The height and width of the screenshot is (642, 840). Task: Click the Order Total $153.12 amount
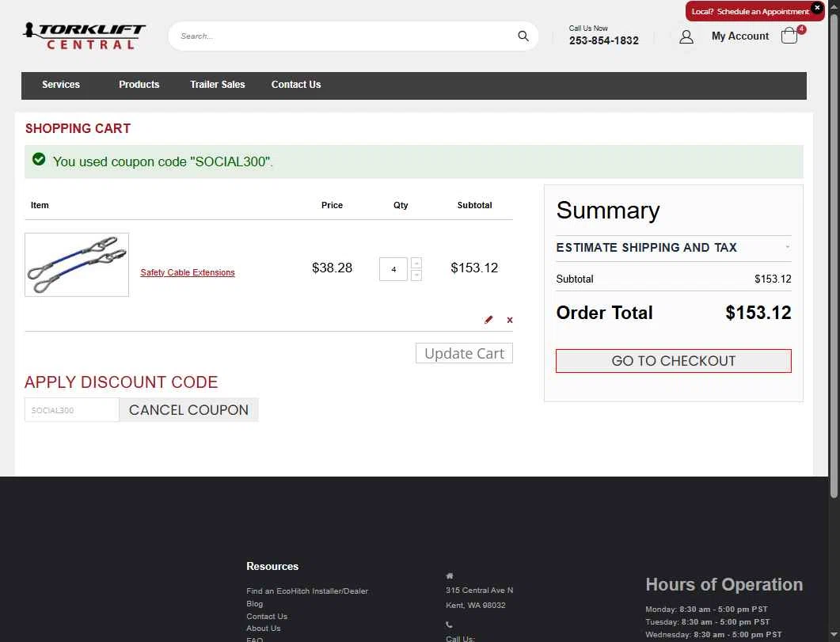[758, 313]
